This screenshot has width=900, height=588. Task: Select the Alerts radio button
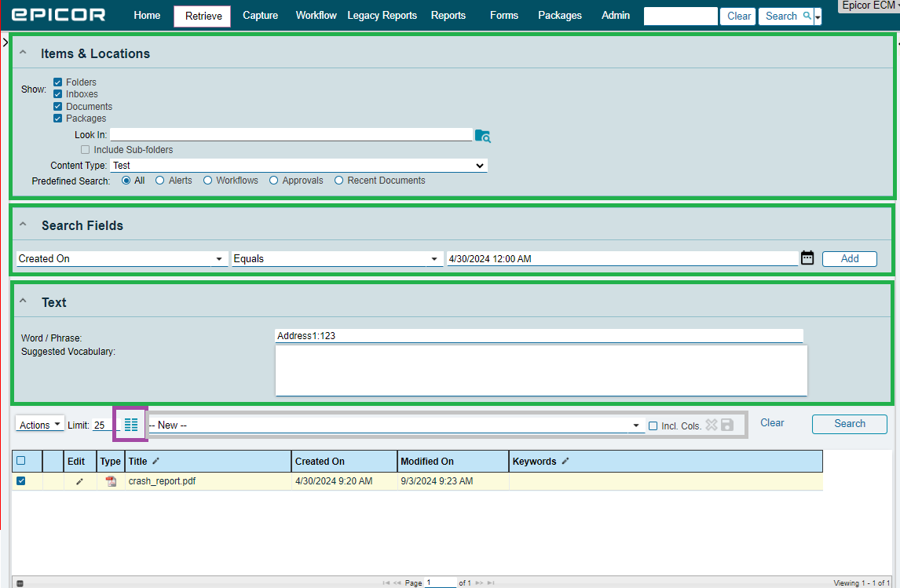pyautogui.click(x=160, y=180)
